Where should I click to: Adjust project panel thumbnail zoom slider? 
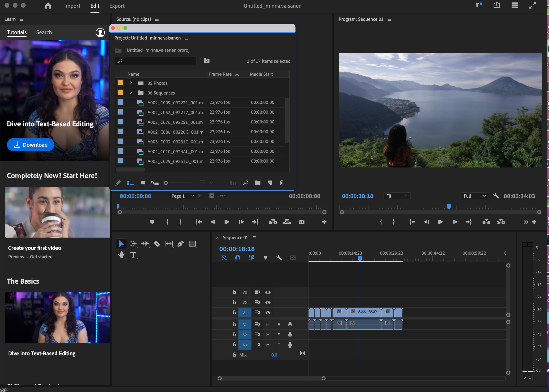[x=166, y=183]
